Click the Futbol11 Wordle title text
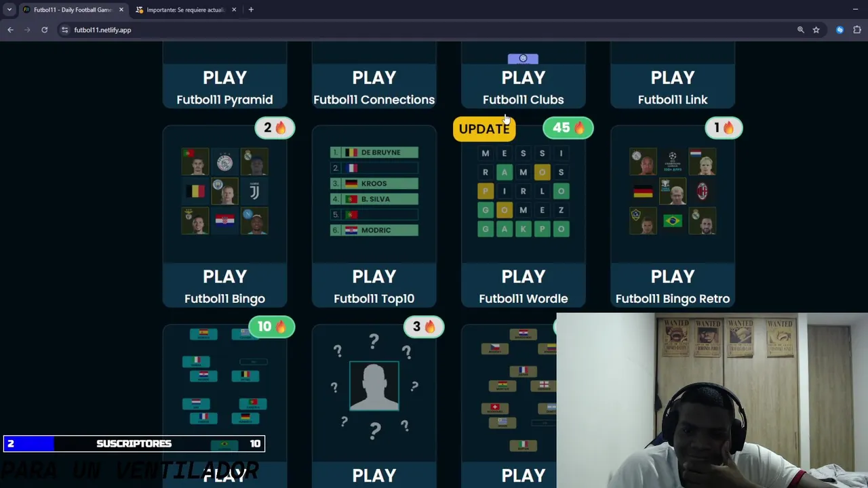The height and width of the screenshot is (488, 868). [523, 299]
